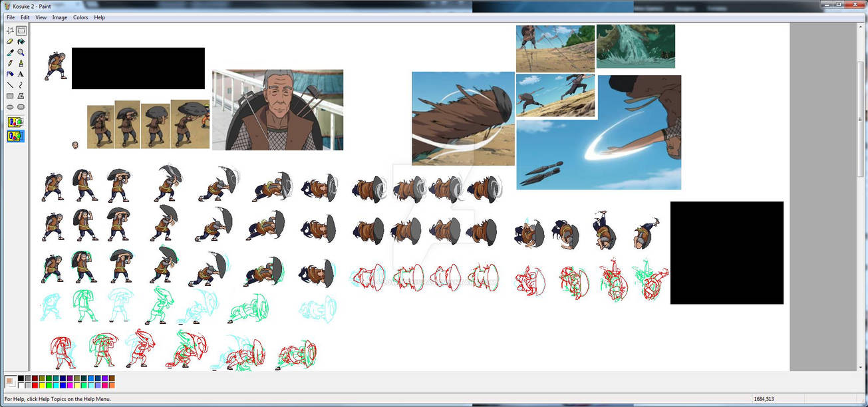The height and width of the screenshot is (407, 868).
Task: Click the waterfall reference image
Action: point(636,46)
